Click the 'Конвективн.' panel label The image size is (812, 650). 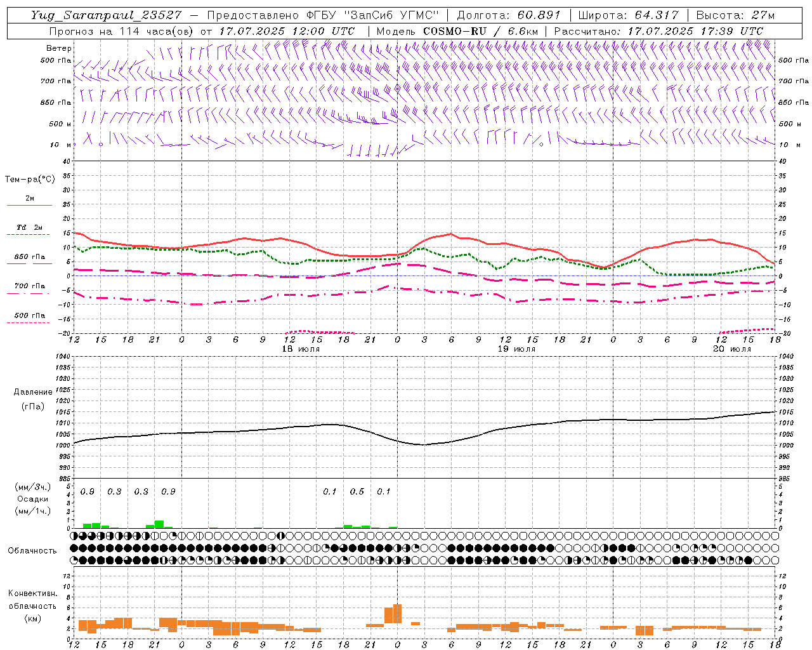[32, 594]
